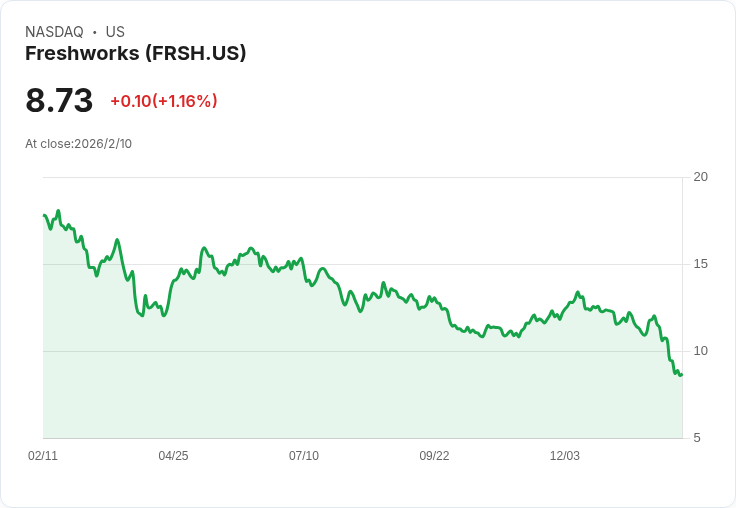Click the 8.73 current price
Image resolution: width=736 pixels, height=508 pixels.
pyautogui.click(x=59, y=101)
